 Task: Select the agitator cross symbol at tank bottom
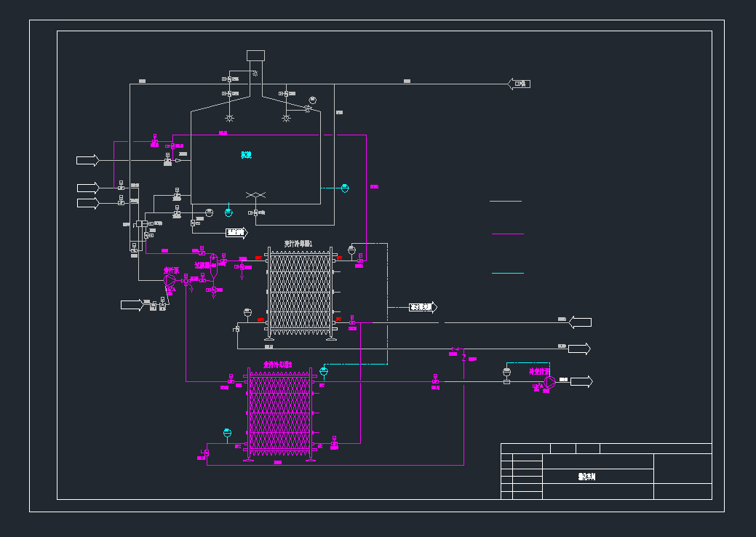(255, 195)
